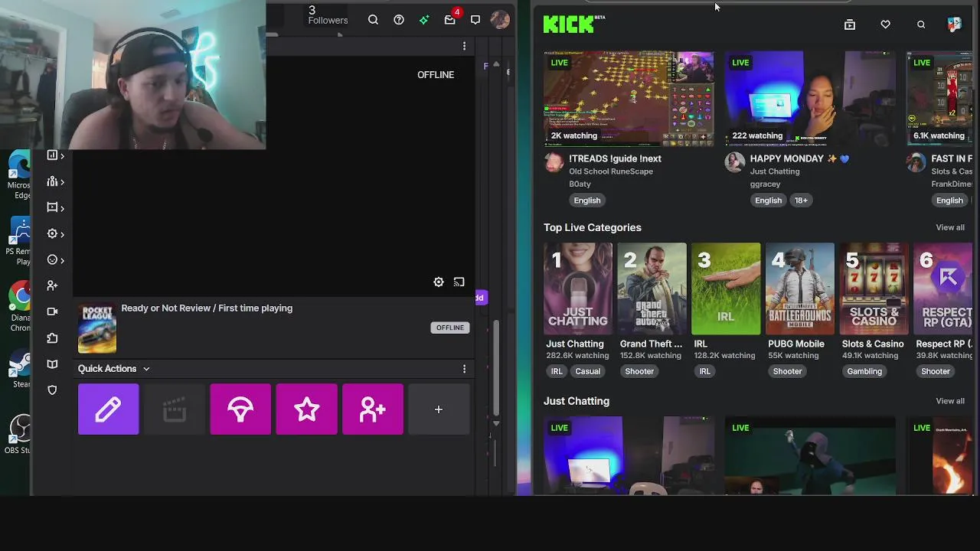Open Kick search magnifier icon

(x=921, y=24)
